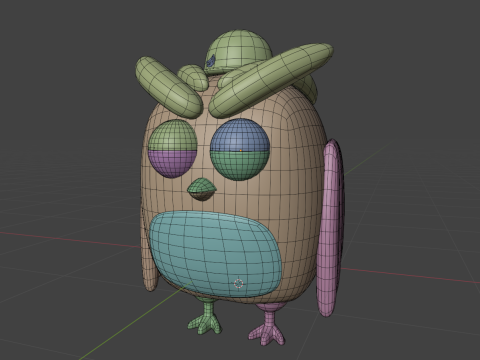
Task: Select the pink wing on the owl's side
Action: (330, 228)
